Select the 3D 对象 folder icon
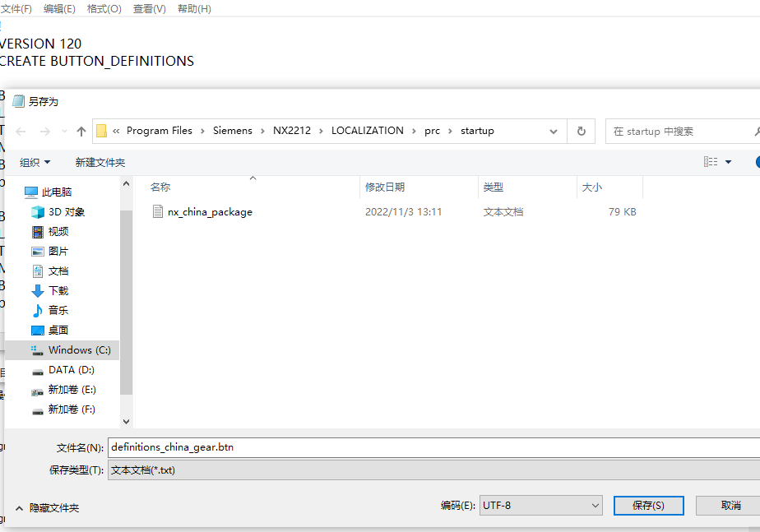Viewport: 760px width, 532px height. pyautogui.click(x=38, y=212)
